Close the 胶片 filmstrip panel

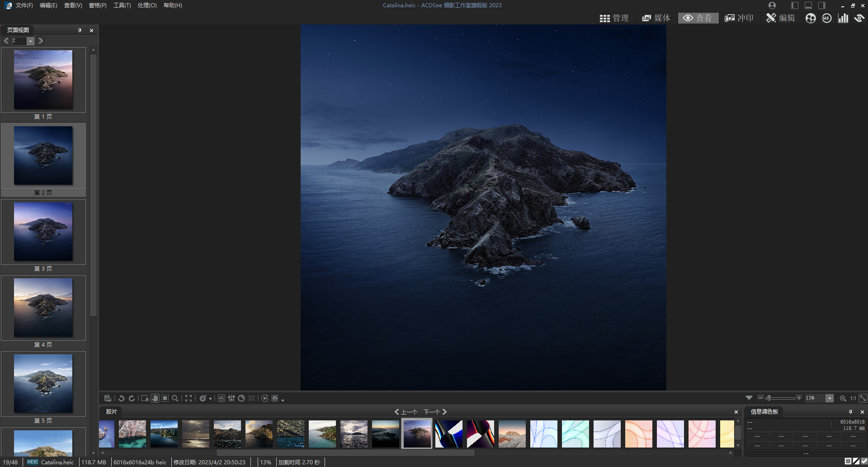pos(736,412)
